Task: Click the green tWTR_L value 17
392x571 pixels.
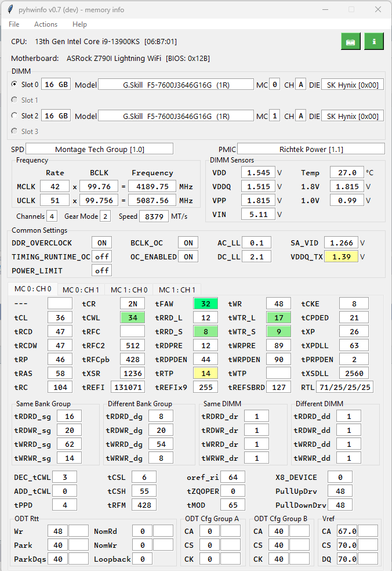Action: pos(279,317)
